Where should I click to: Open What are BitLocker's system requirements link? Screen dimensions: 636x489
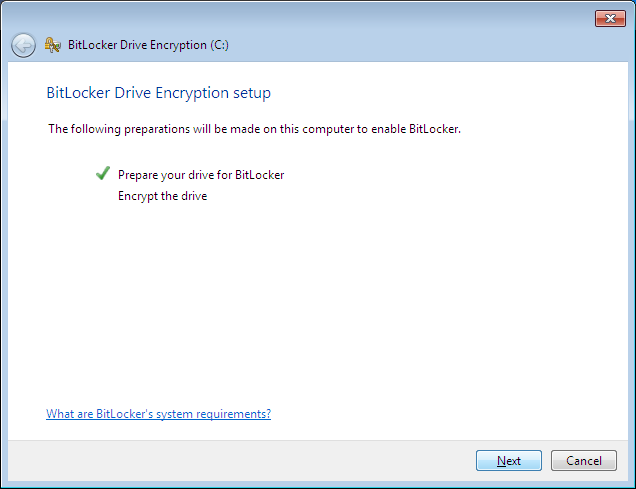coord(158,414)
